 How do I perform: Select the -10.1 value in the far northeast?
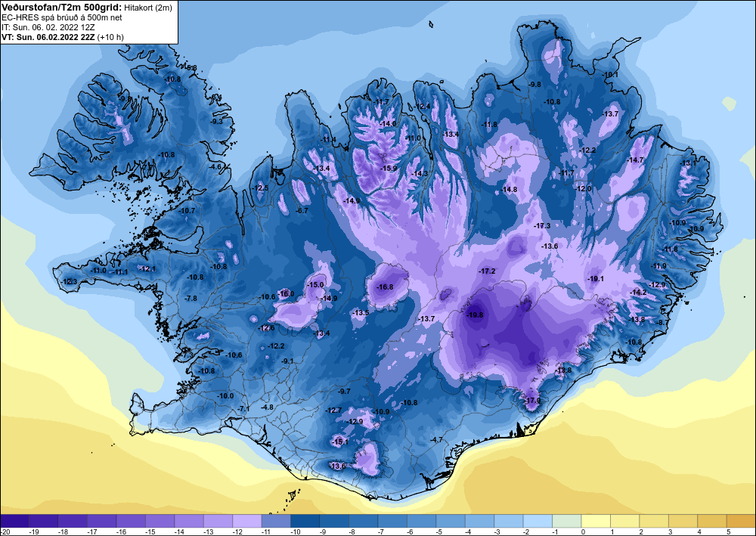(x=610, y=74)
